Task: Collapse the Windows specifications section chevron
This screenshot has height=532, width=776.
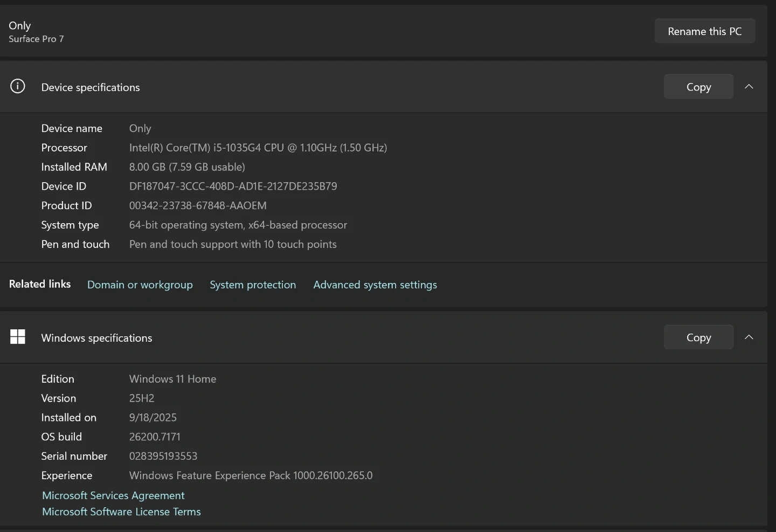Action: (x=749, y=337)
